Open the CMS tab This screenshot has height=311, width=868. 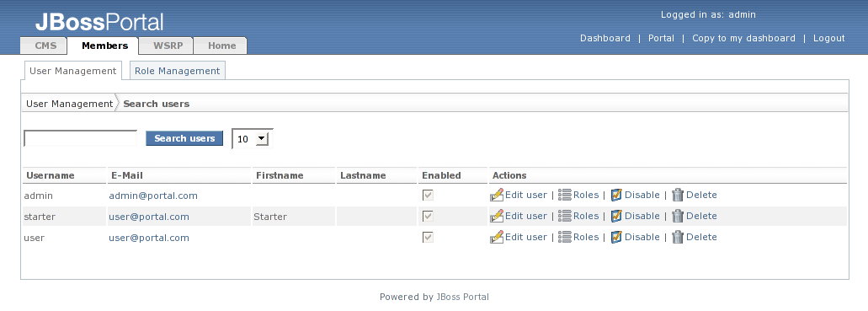click(44, 46)
